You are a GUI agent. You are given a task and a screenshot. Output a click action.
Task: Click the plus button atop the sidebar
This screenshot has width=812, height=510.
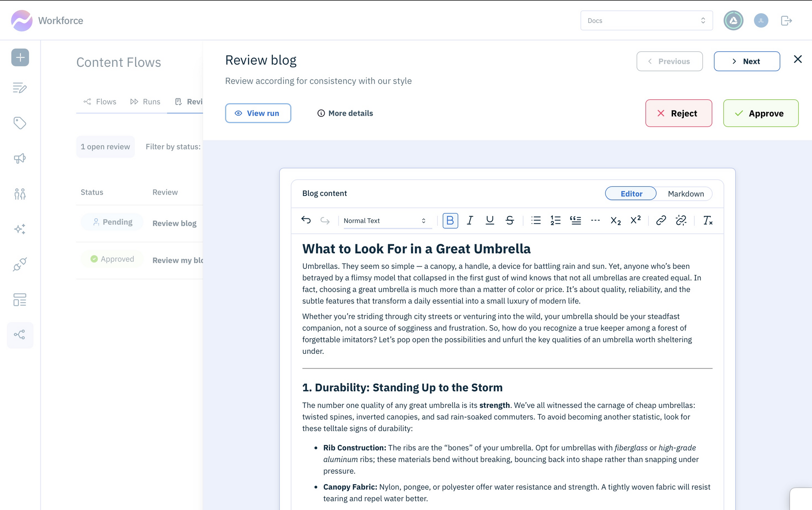20,57
